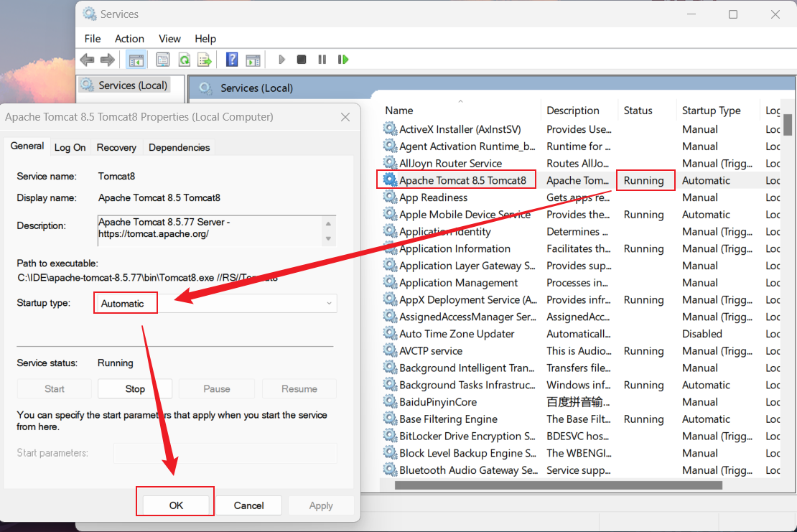Open the Help menu
The height and width of the screenshot is (532, 797).
pyautogui.click(x=205, y=39)
